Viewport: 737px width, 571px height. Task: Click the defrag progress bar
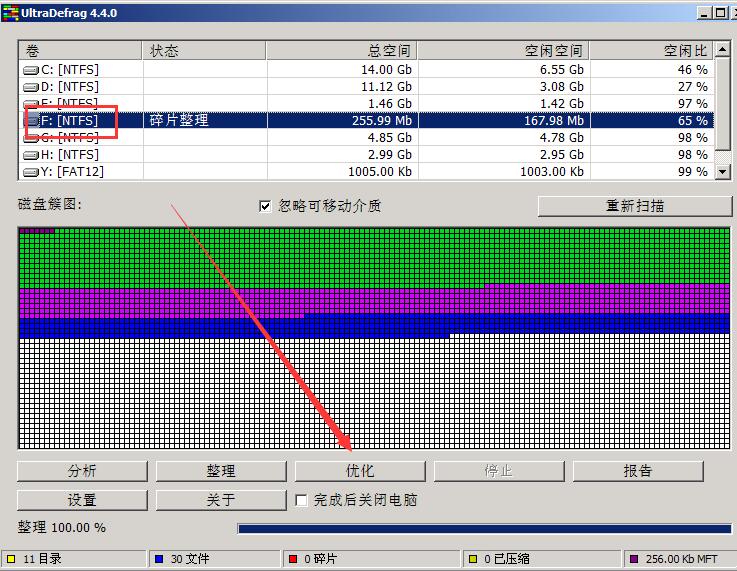point(485,529)
